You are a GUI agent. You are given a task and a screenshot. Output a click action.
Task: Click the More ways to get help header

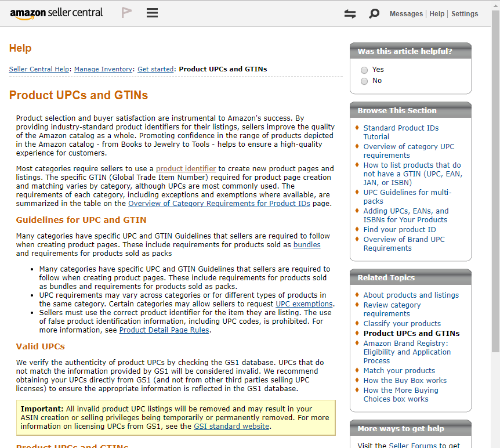coord(411,428)
